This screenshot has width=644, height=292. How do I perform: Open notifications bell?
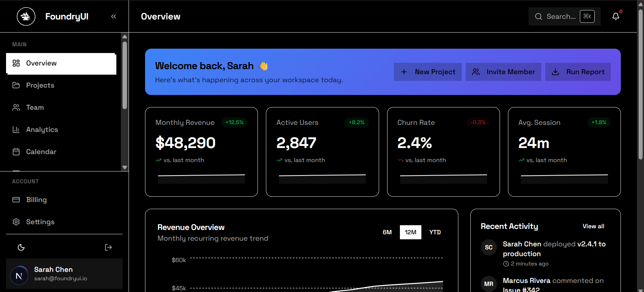(x=616, y=16)
